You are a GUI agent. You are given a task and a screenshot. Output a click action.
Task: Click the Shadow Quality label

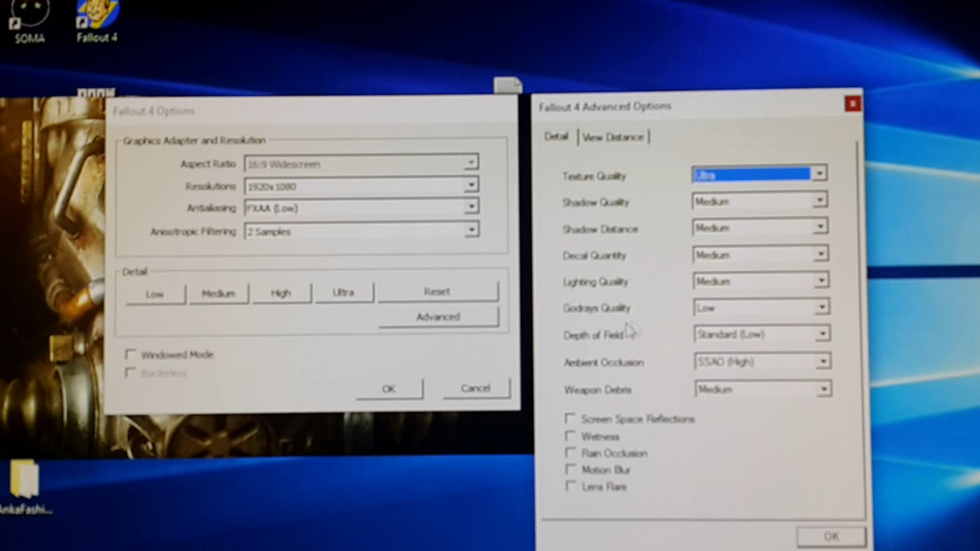coord(595,203)
